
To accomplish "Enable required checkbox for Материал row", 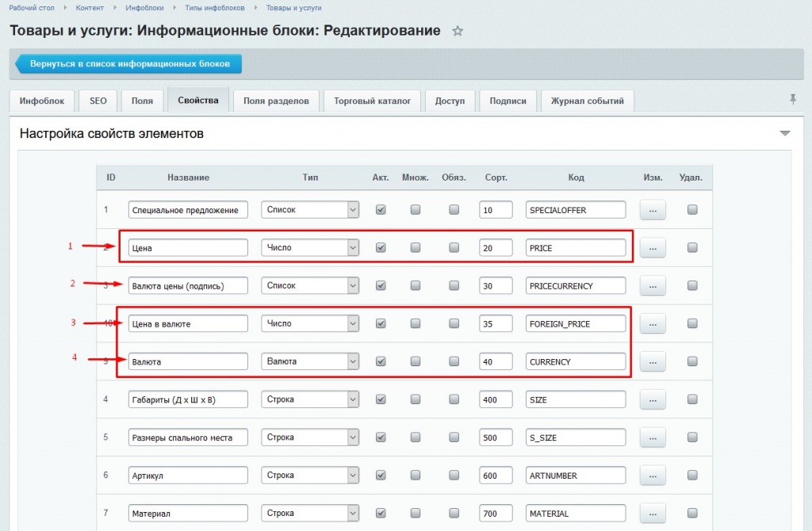I will (454, 513).
